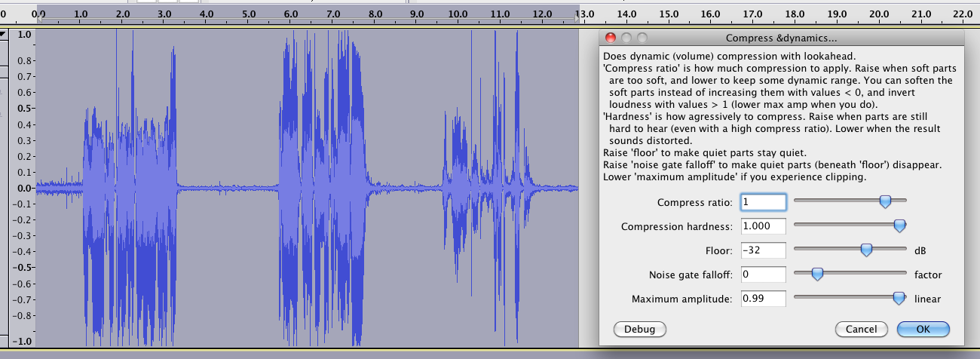Click the Noise gate falloff field
This screenshot has width=980, height=359.
[x=764, y=275]
